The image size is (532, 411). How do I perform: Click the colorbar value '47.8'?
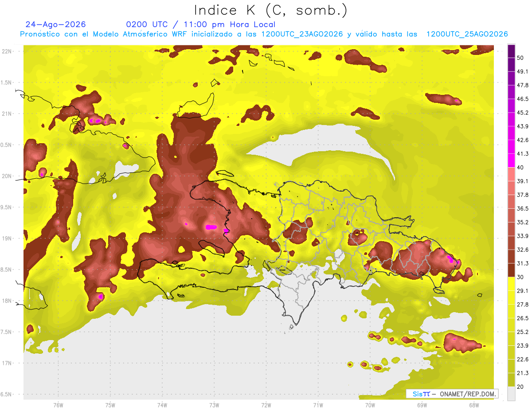[523, 85]
